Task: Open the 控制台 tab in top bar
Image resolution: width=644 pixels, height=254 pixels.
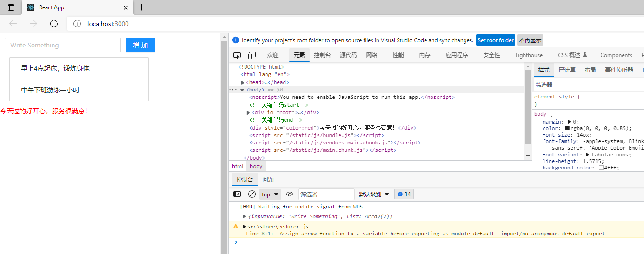Action: 322,55
